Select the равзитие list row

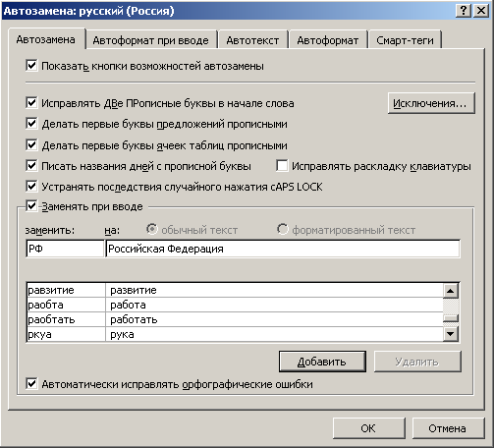point(235,290)
